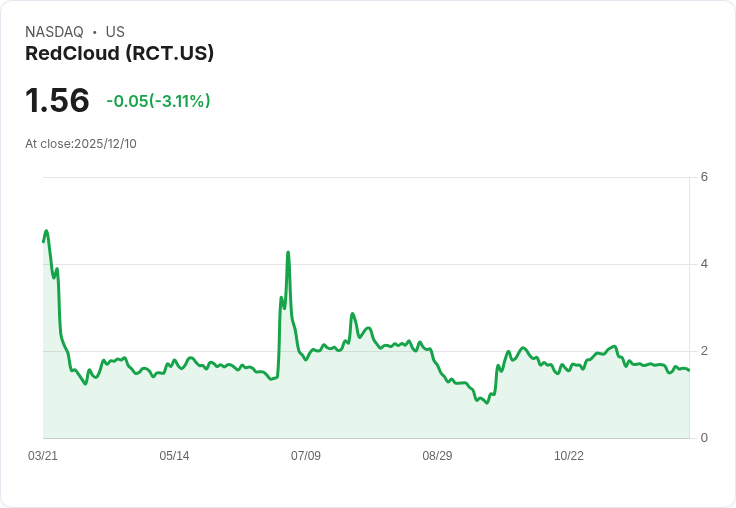Click the At close 2025/12/10 text
The width and height of the screenshot is (736, 508).
pos(81,144)
